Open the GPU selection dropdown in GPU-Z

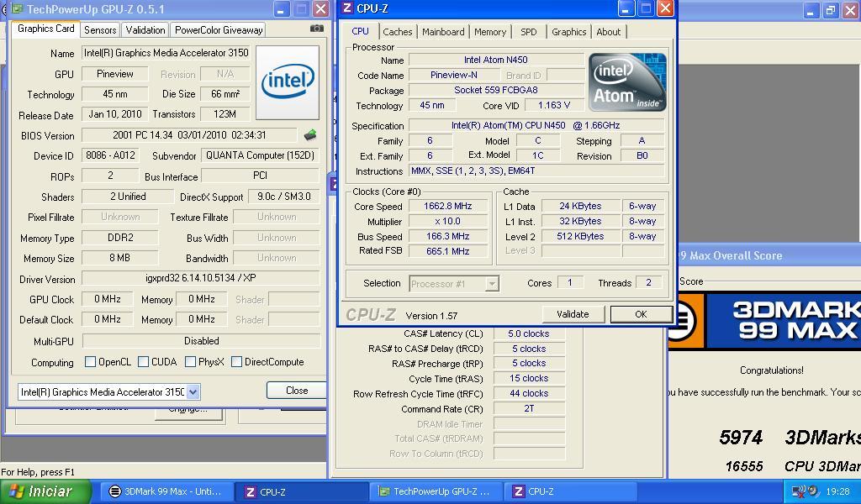click(193, 392)
